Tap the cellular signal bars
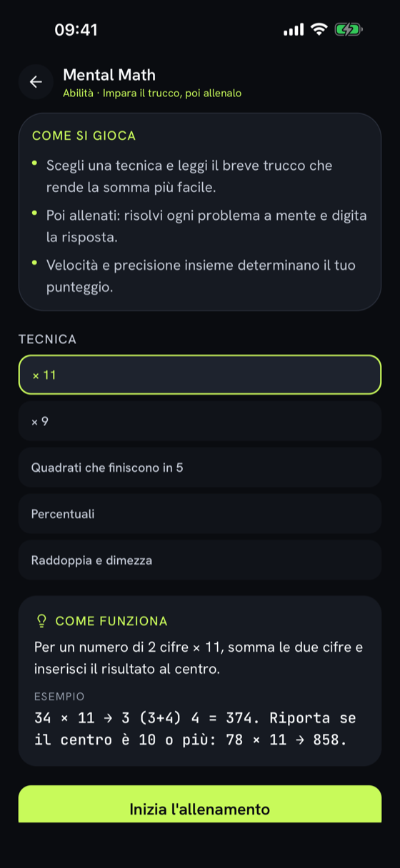 (x=294, y=29)
